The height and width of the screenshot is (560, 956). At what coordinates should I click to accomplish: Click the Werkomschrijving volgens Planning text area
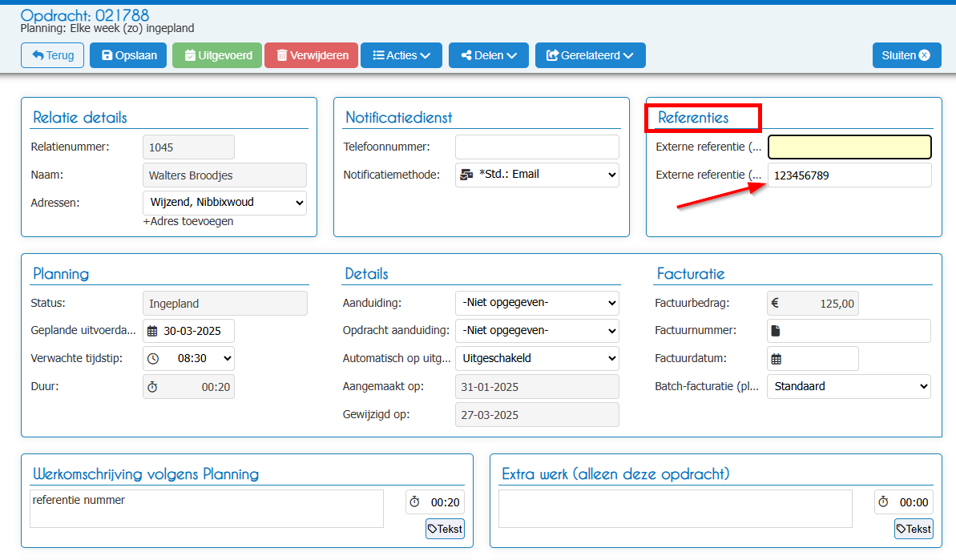(207, 509)
